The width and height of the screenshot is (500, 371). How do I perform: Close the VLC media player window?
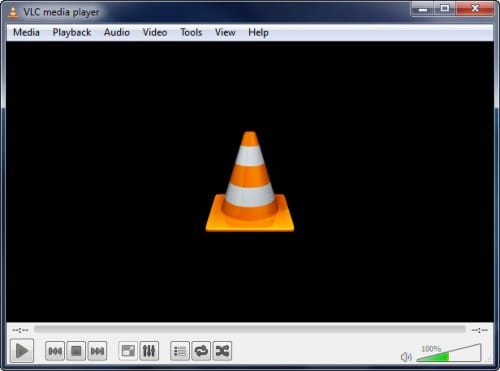click(475, 9)
